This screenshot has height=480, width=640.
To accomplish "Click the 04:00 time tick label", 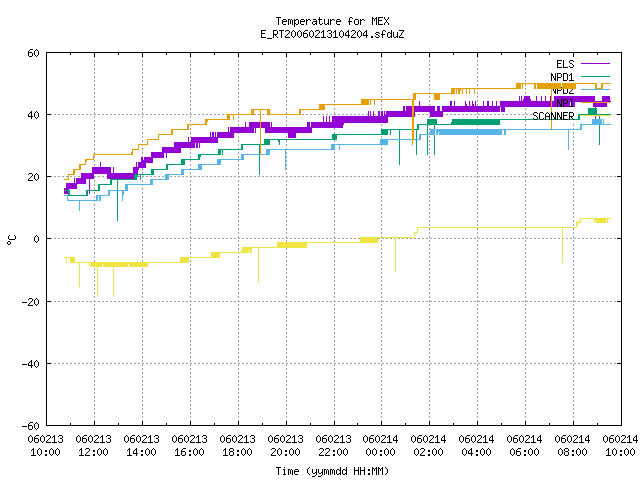I will (x=476, y=446).
